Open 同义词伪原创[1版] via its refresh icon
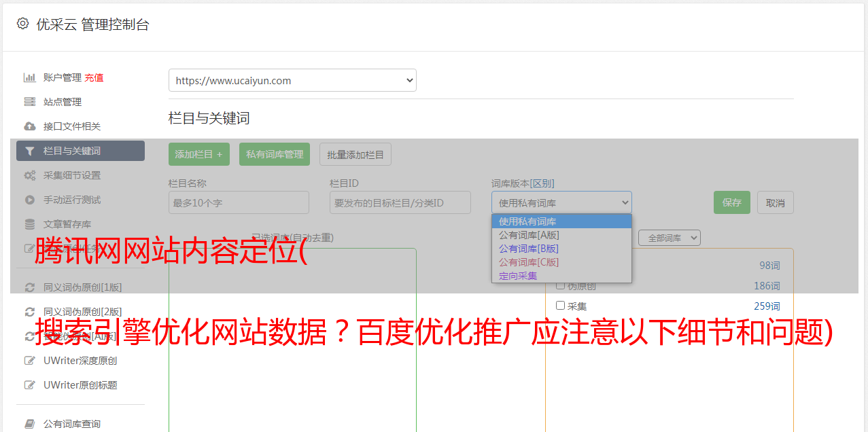This screenshot has width=868, height=432. 30,287
